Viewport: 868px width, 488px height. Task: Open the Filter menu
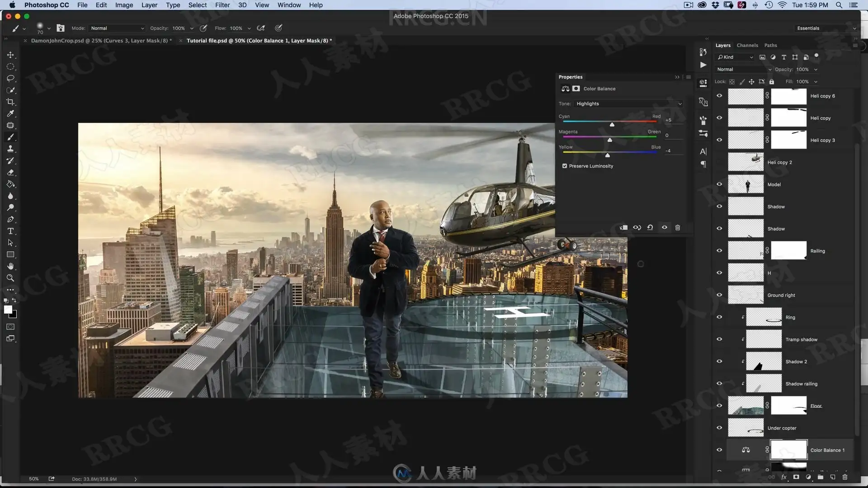click(222, 5)
